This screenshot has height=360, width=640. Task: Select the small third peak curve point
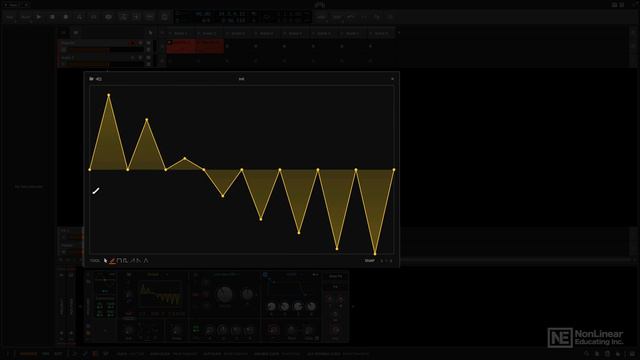pos(184,158)
